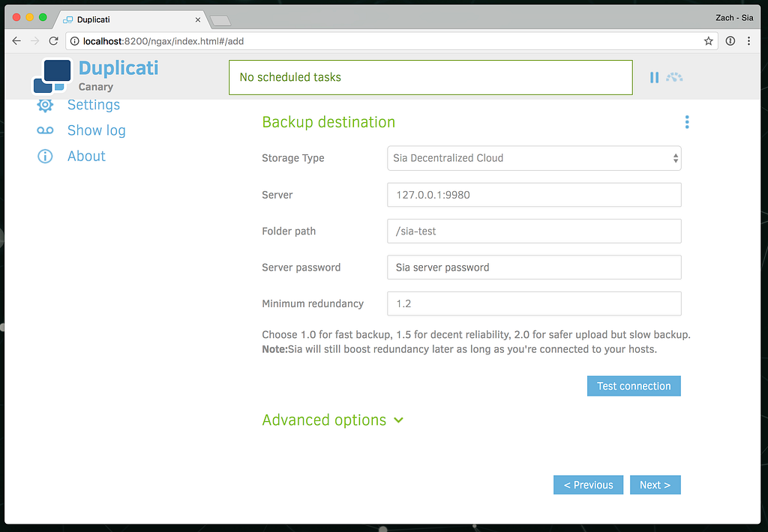768x532 pixels.
Task: Click the Show log tape icon
Action: pos(45,130)
